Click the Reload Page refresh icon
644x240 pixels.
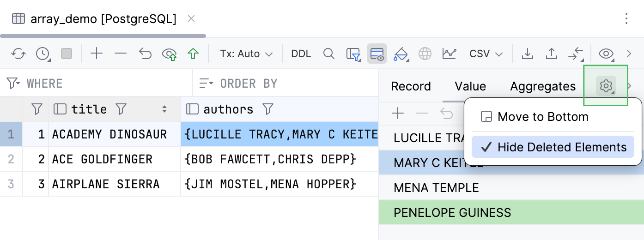[x=18, y=54]
